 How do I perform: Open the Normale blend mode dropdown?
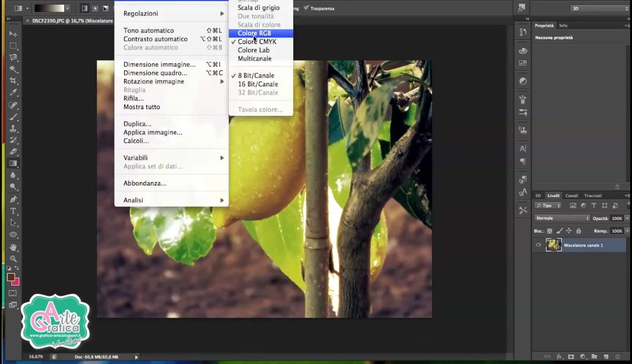pyautogui.click(x=562, y=218)
